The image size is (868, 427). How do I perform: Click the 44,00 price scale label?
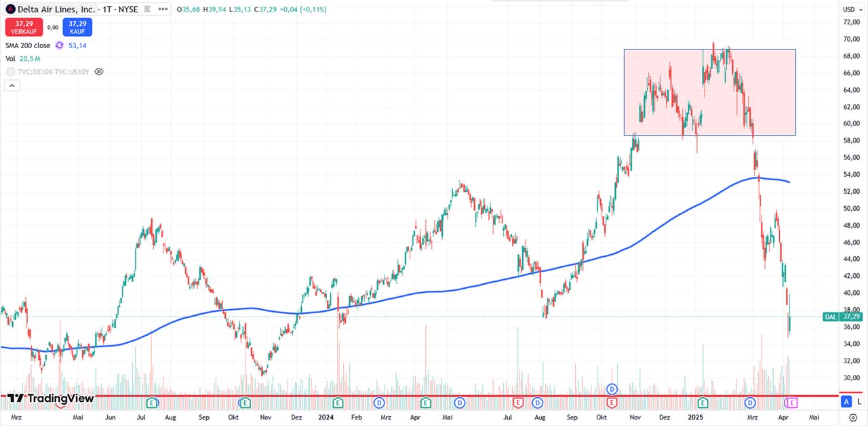tap(851, 259)
